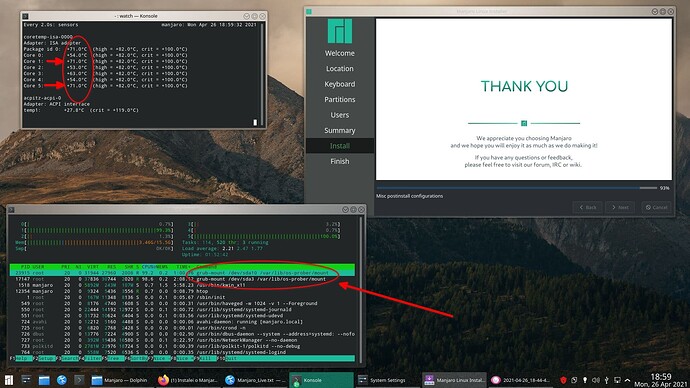This screenshot has height=388, width=690.
Task: Click the F6 SortBy button in htop
Action: (x=137, y=359)
